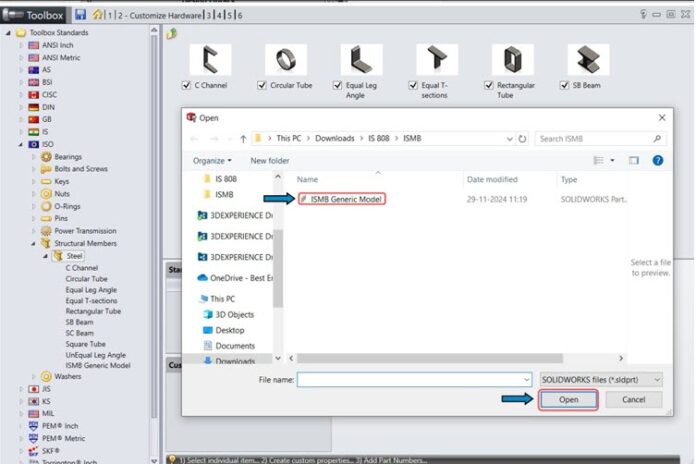Toggle the Circular Tube checkbox
The height and width of the screenshot is (464, 696).
coord(262,86)
